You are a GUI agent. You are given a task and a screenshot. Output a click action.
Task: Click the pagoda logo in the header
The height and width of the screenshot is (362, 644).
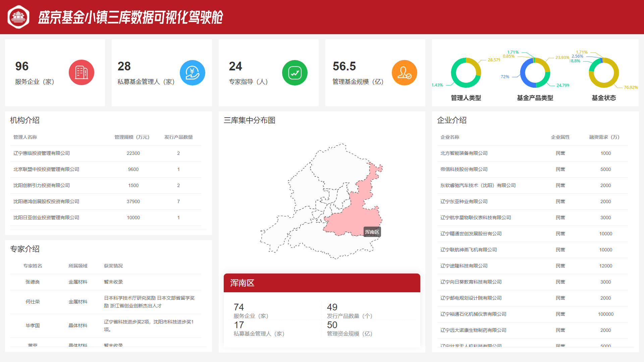click(x=18, y=17)
